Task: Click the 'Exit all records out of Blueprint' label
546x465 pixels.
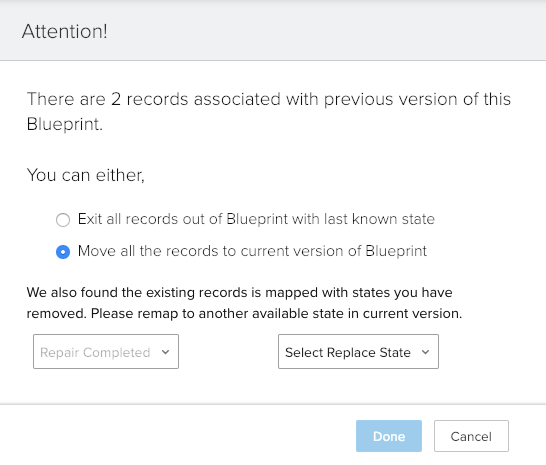Action: pos(256,219)
